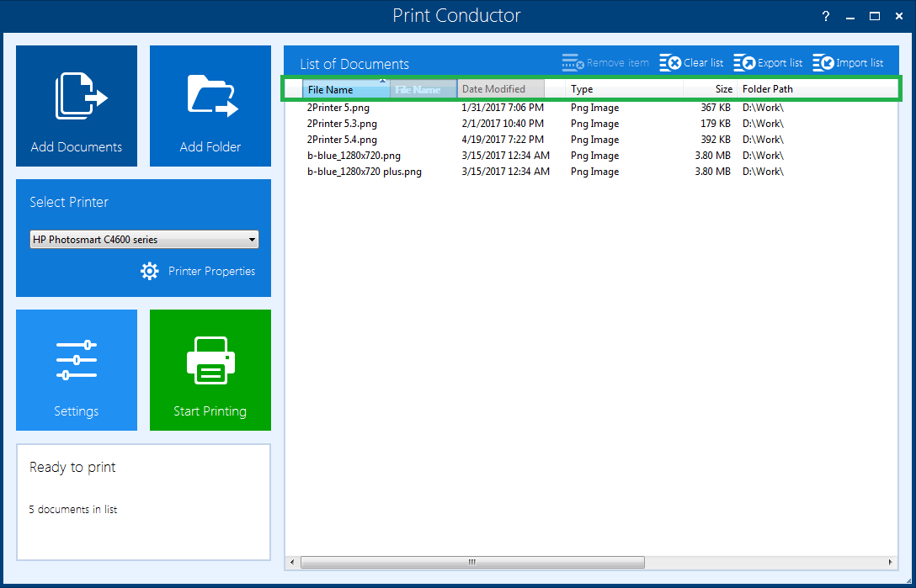This screenshot has width=916, height=588.
Task: Click the Printer Properties gear icon
Action: 150,271
